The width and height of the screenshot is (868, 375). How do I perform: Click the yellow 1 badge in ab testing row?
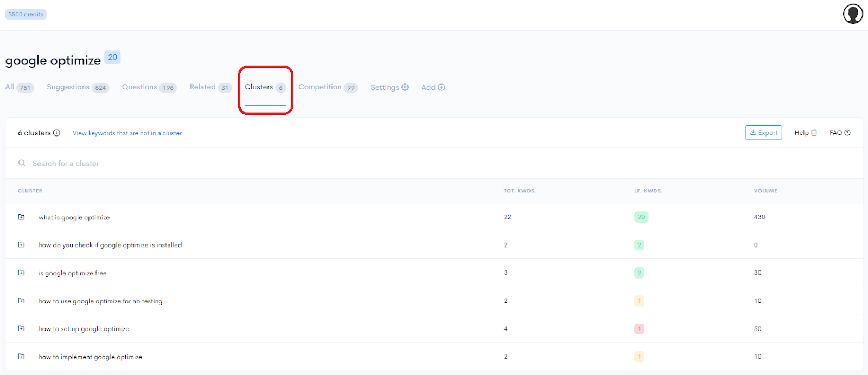pyautogui.click(x=639, y=301)
